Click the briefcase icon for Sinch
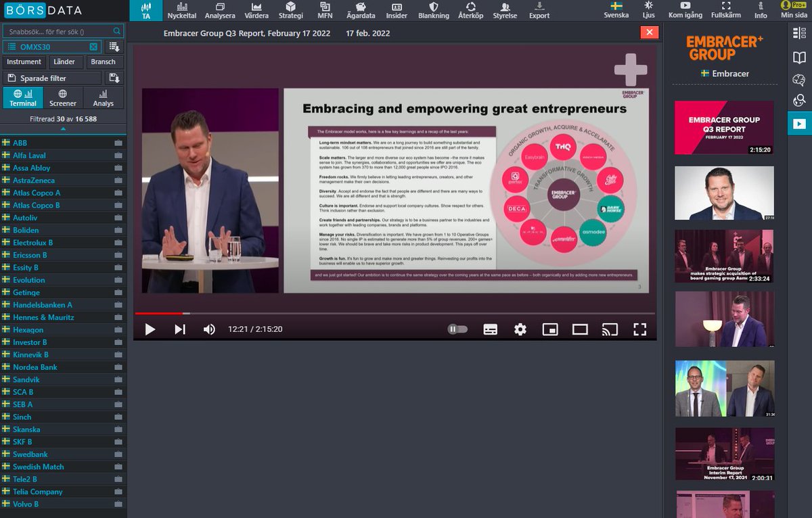Image resolution: width=812 pixels, height=518 pixels. [118, 417]
